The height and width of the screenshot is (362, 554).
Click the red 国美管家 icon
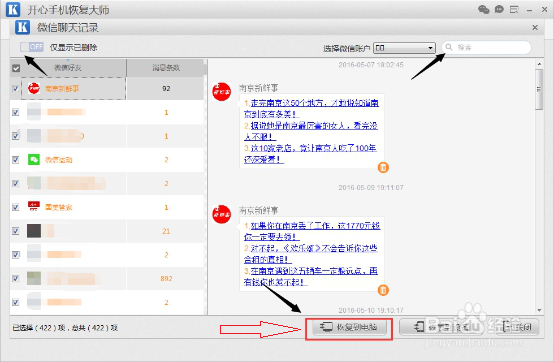pos(34,207)
